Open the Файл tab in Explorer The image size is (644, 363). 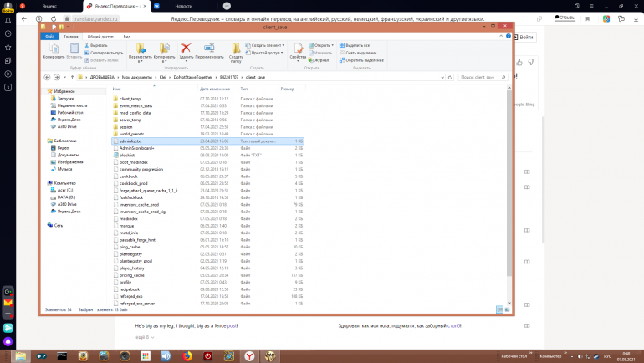49,37
